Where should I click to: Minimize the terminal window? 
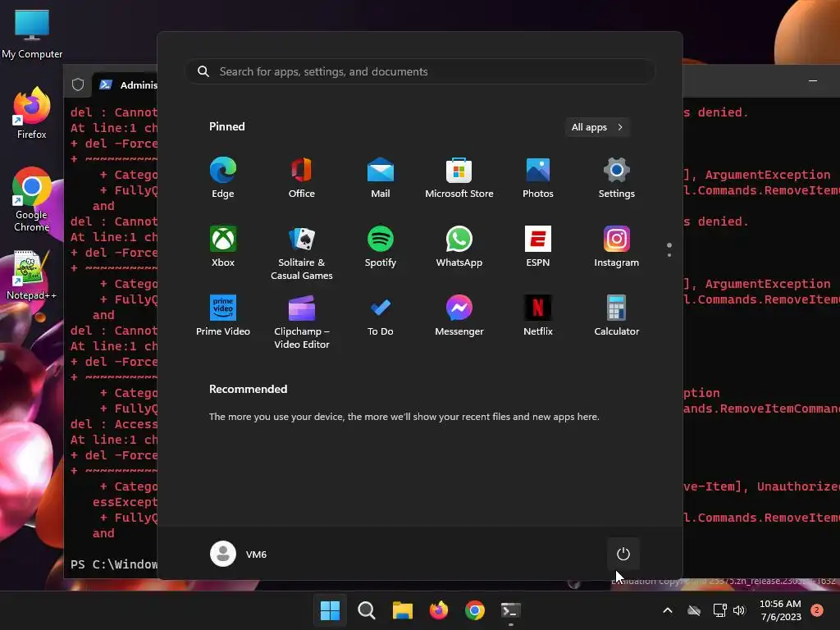click(x=813, y=81)
